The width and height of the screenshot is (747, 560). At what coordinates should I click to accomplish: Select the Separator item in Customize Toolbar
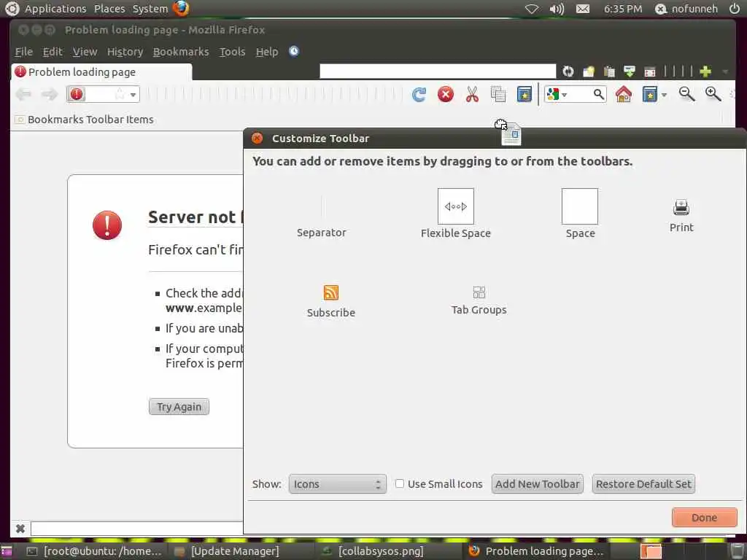click(322, 216)
